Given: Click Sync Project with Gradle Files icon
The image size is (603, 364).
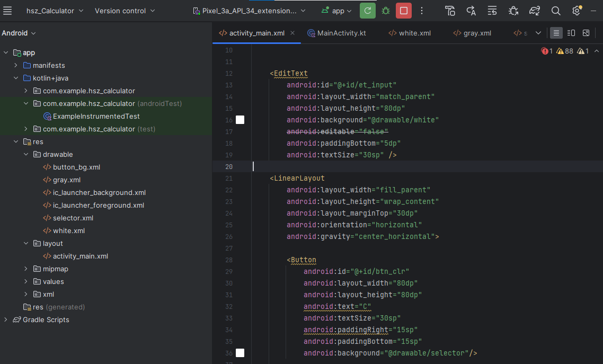Looking at the screenshot, I should [x=535, y=11].
